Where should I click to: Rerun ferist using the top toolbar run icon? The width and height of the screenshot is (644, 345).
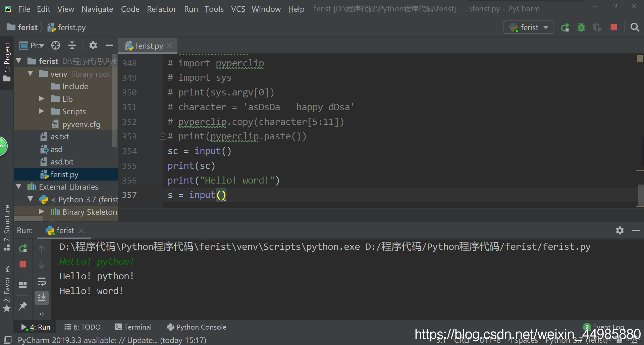[565, 27]
